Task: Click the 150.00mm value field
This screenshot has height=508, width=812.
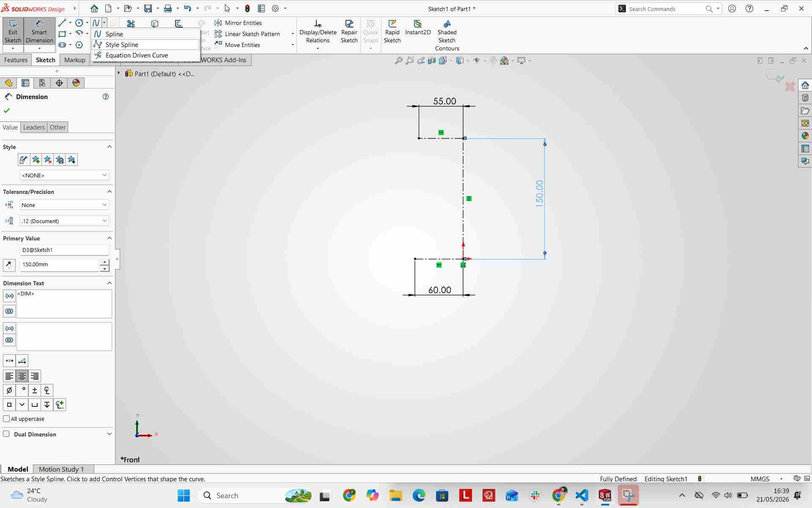Action: pos(59,265)
